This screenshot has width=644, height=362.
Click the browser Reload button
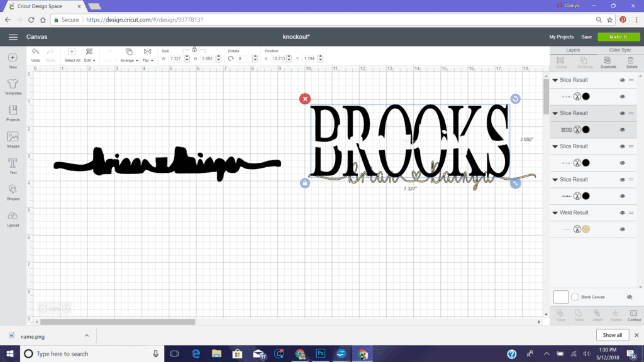(31, 19)
